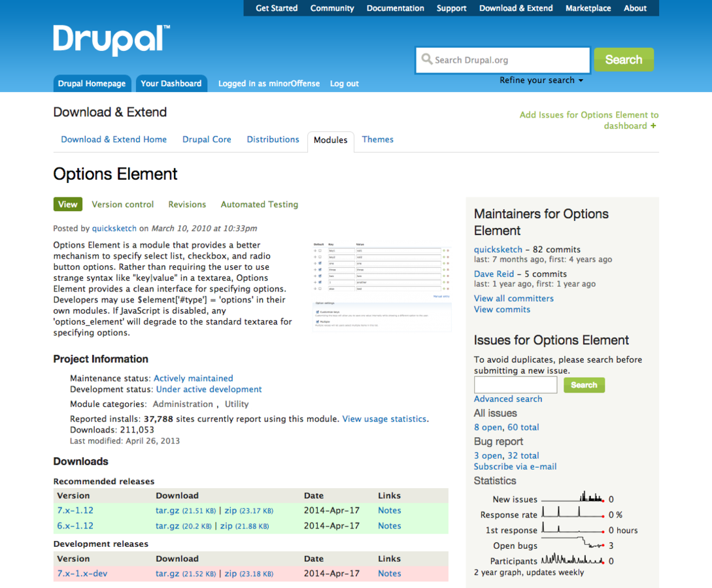Click Subscribe via e-mail link
The height and width of the screenshot is (588, 712).
coord(515,467)
